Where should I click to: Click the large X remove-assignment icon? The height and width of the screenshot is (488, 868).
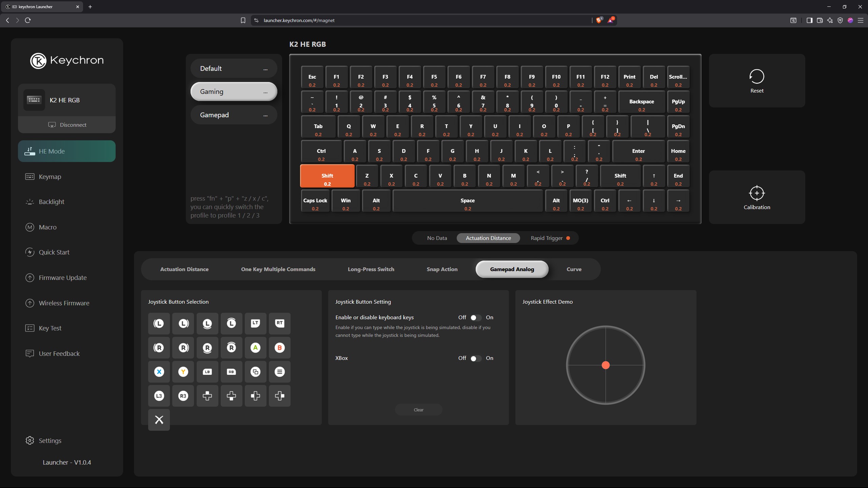(159, 420)
